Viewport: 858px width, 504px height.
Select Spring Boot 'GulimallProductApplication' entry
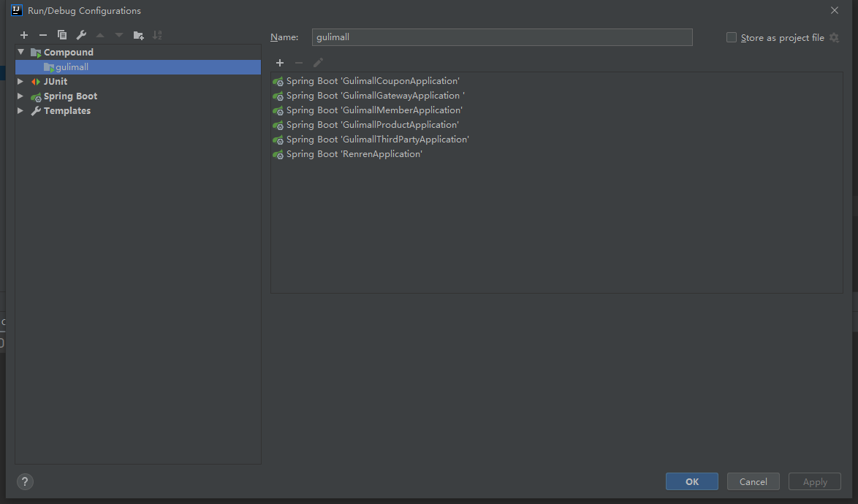tap(373, 125)
